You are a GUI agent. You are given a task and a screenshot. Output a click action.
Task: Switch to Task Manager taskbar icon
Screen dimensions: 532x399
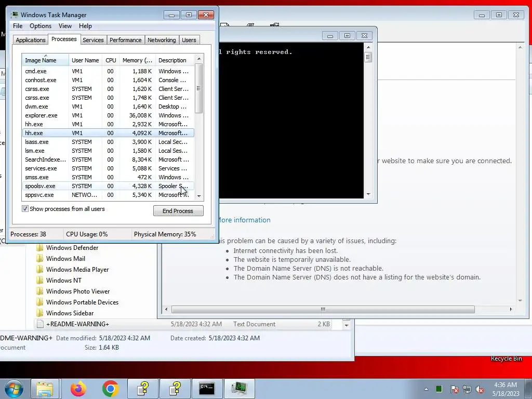point(239,389)
